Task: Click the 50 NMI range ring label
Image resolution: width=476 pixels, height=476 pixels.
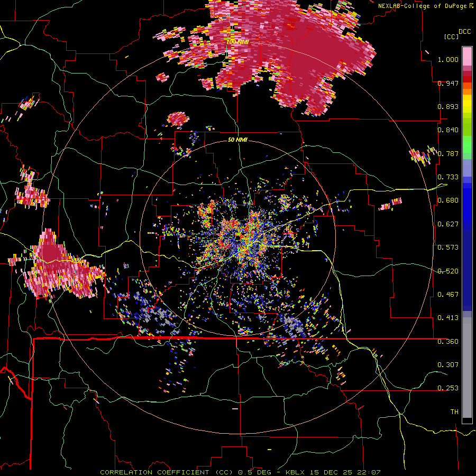Action: (237, 140)
